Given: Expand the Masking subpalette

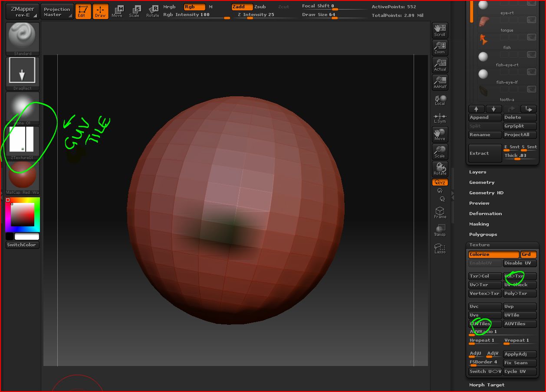Looking at the screenshot, I should point(479,224).
